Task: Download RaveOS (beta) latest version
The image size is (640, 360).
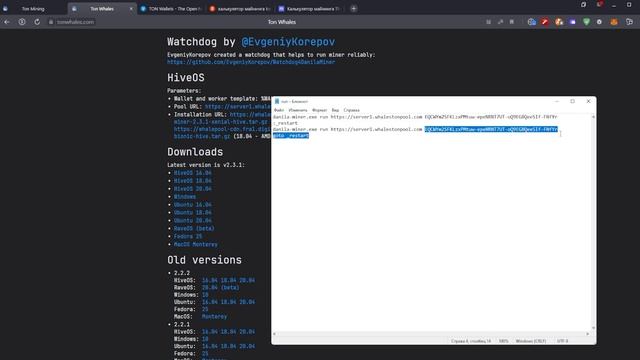Action: [x=194, y=229]
